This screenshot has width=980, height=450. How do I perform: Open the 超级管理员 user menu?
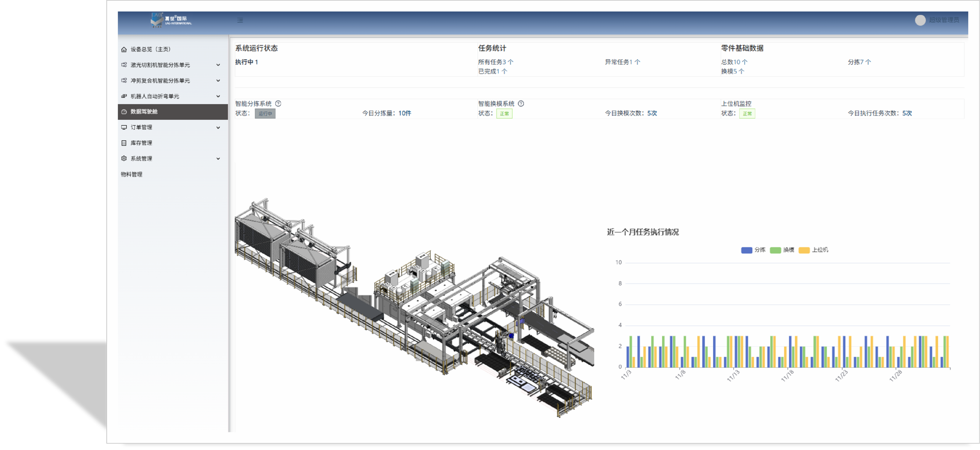pyautogui.click(x=944, y=20)
